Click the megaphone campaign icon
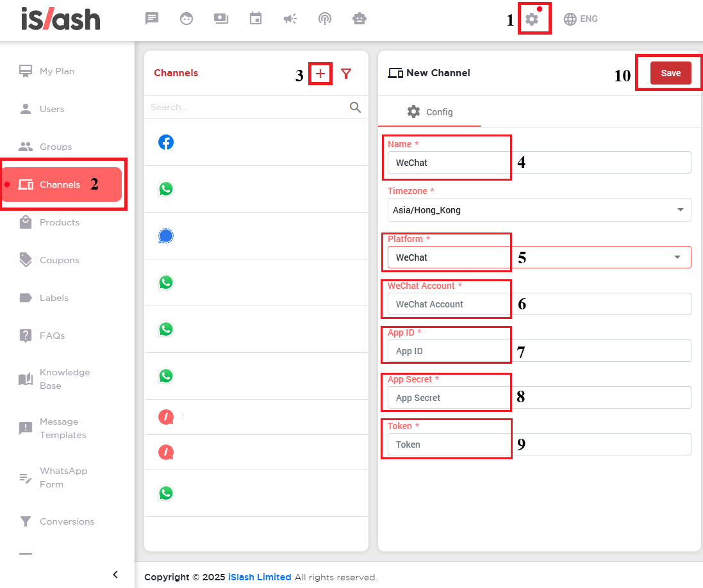 [x=290, y=19]
